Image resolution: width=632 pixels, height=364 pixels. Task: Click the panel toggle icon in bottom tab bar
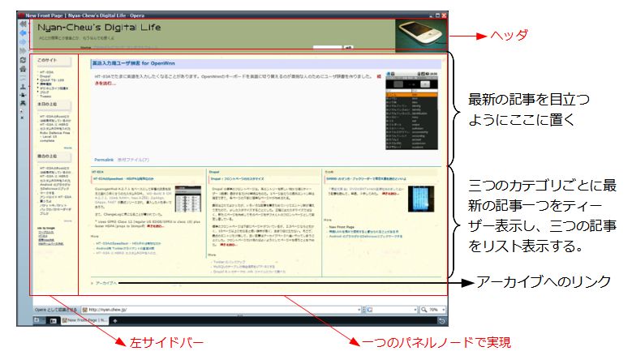(53, 321)
